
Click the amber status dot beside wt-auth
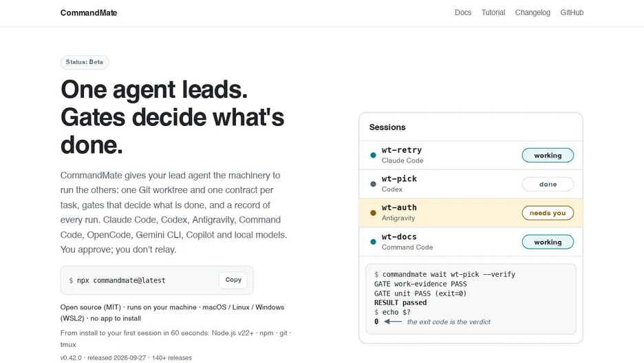[373, 213]
